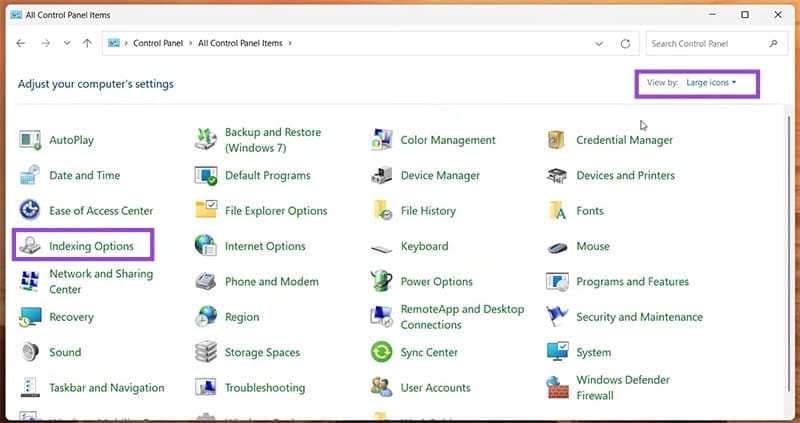Click the Fonts folder icon
This screenshot has height=423, width=800.
[x=557, y=210]
